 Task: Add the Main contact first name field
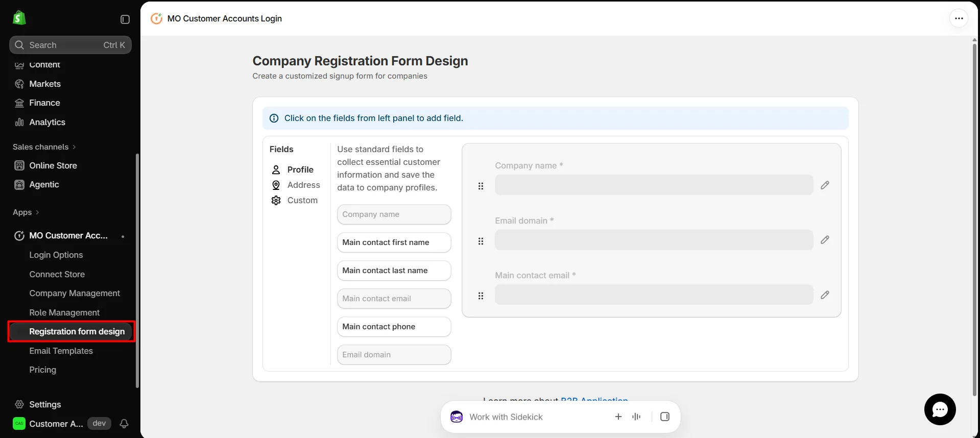tap(394, 242)
